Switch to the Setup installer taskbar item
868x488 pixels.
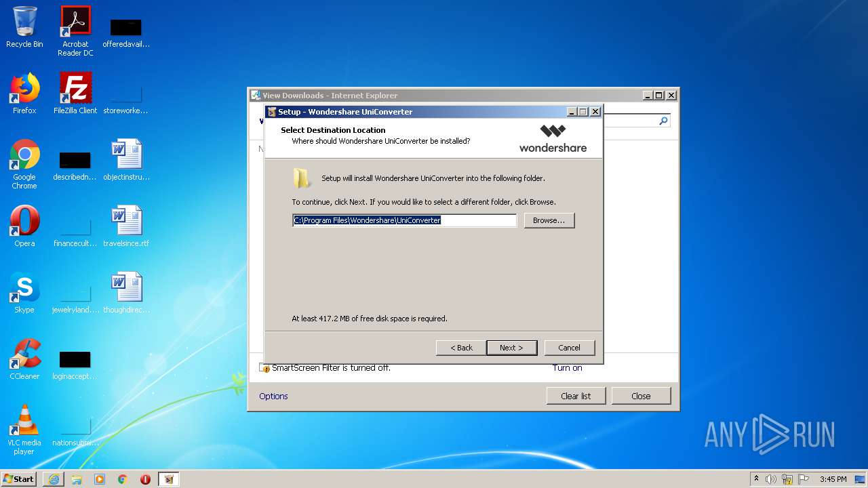[x=169, y=479]
